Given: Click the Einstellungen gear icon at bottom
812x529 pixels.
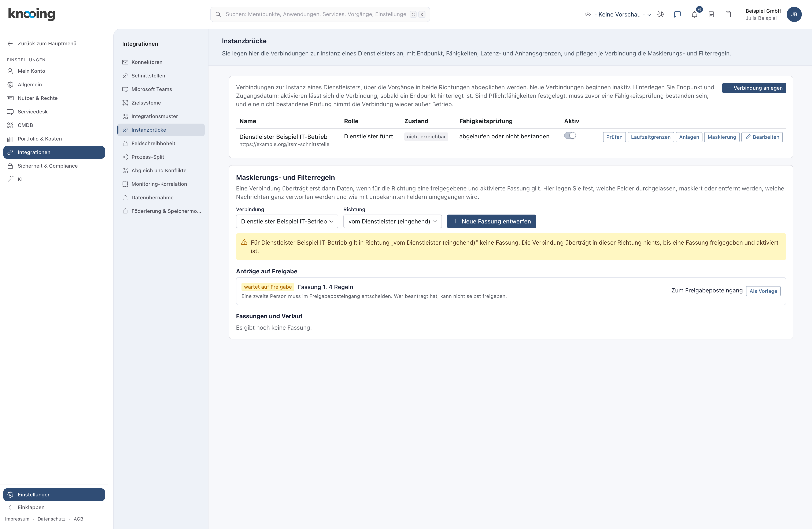Looking at the screenshot, I should point(10,495).
